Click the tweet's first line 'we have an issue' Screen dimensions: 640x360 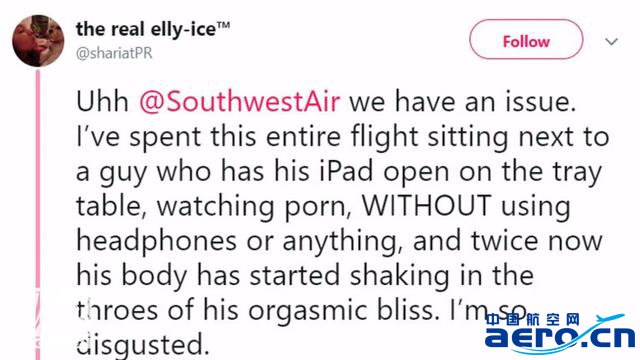pyautogui.click(x=462, y=101)
